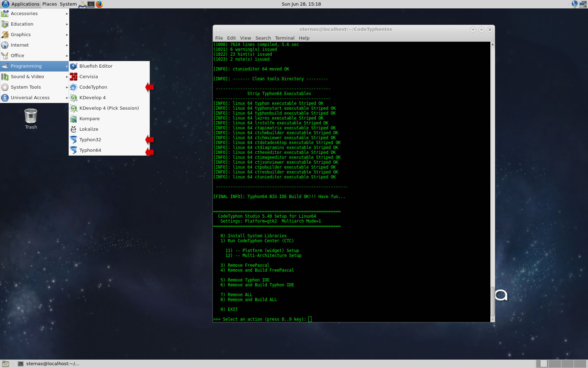Expand the Graphics submenu arrow

click(x=67, y=35)
